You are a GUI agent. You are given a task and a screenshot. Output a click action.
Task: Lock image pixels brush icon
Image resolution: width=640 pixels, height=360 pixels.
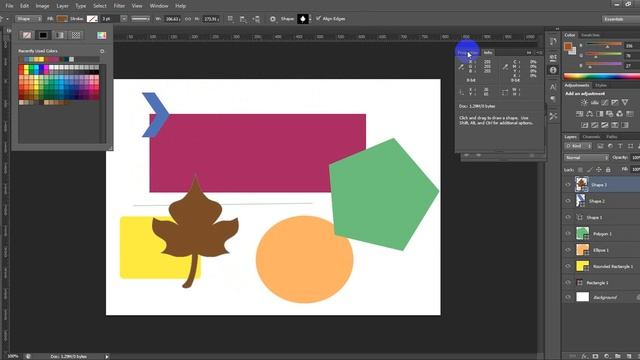click(x=589, y=170)
